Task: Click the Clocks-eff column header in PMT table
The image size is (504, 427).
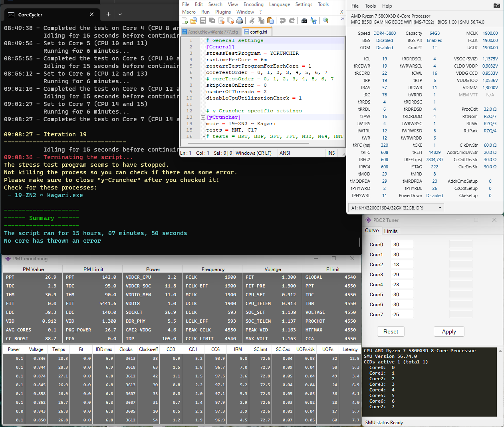Action: 149,349
